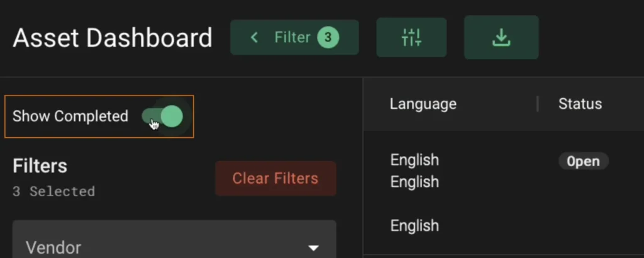Click divider between Language and Status columns

click(x=537, y=104)
